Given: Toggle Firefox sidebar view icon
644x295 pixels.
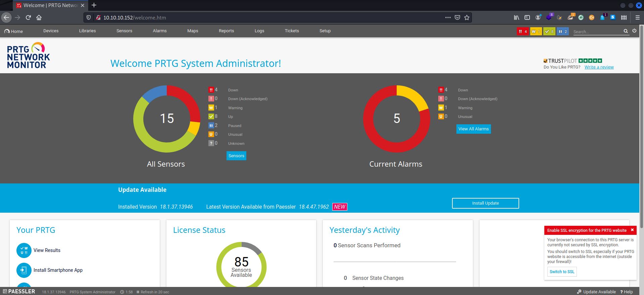Looking at the screenshot, I should click(527, 17).
